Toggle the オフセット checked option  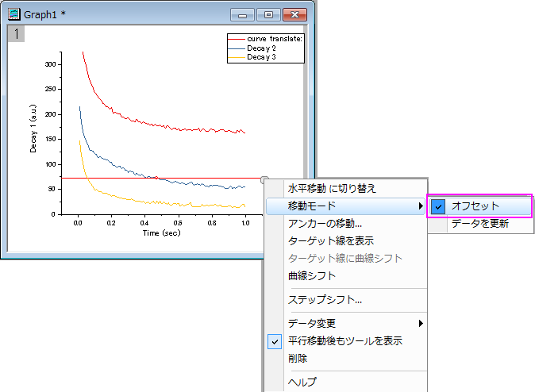coord(479,206)
